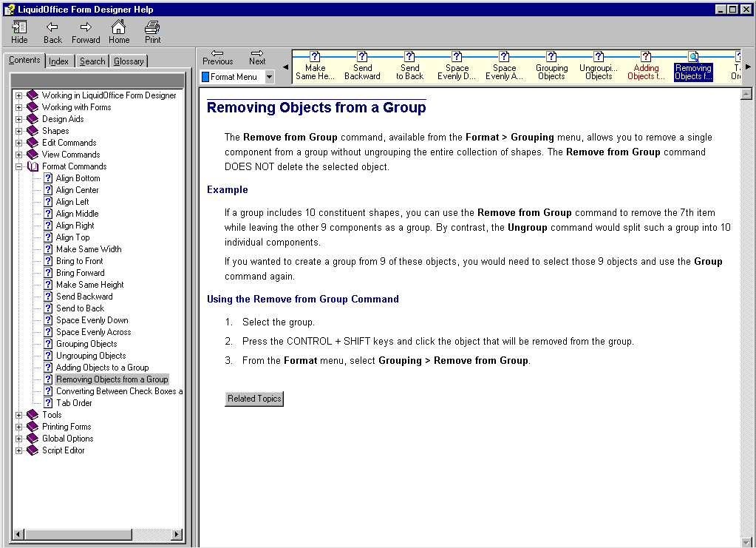Viewport: 756px width, 548px height.
Task: Switch to the Index tab
Action: 59,61
